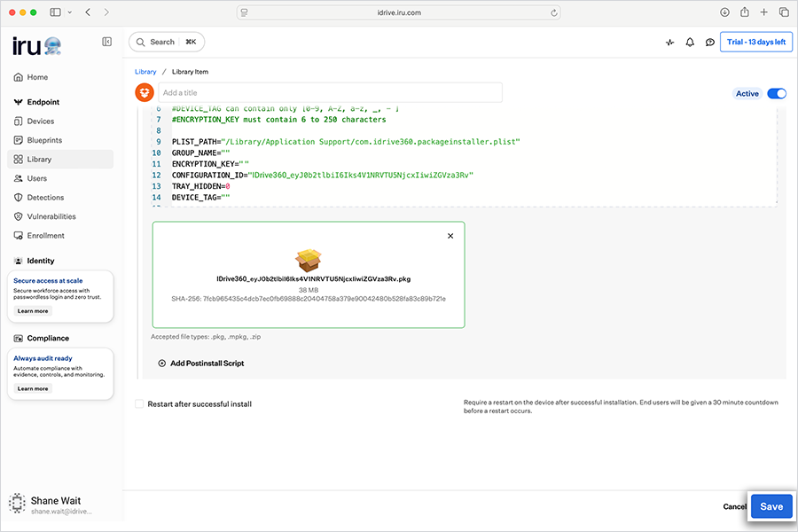The image size is (798, 532).
Task: Check Restart after successful install
Action: [x=139, y=403]
